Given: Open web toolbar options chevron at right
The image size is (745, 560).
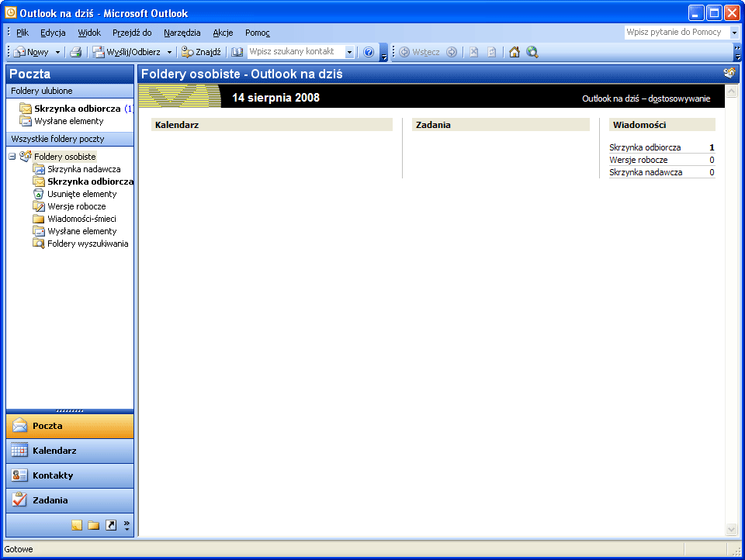Looking at the screenshot, I should (x=737, y=52).
